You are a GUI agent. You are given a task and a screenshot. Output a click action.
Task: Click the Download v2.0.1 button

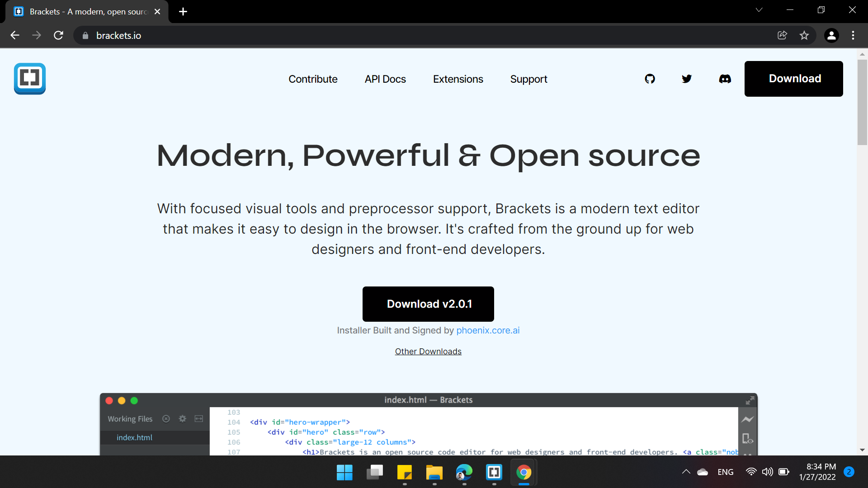coord(428,304)
